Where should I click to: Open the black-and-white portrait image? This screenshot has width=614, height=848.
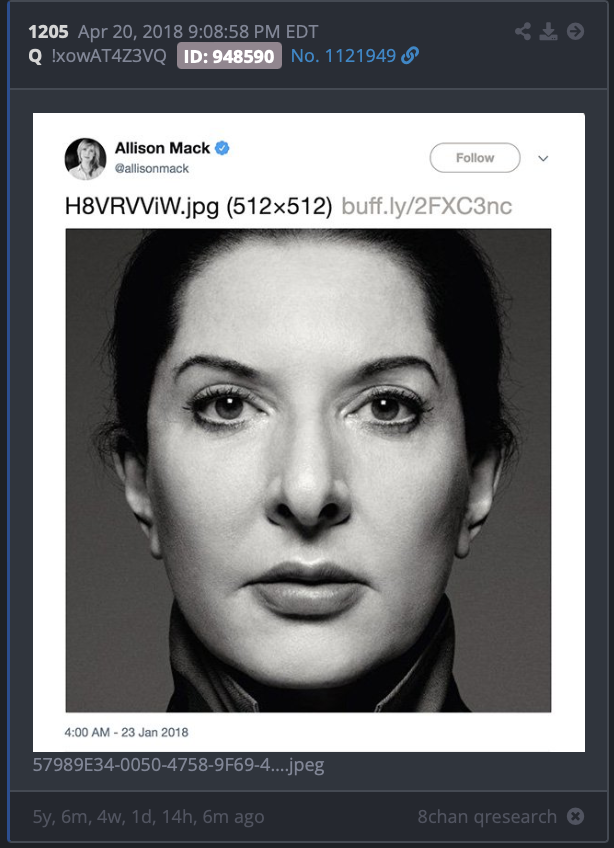click(308, 470)
